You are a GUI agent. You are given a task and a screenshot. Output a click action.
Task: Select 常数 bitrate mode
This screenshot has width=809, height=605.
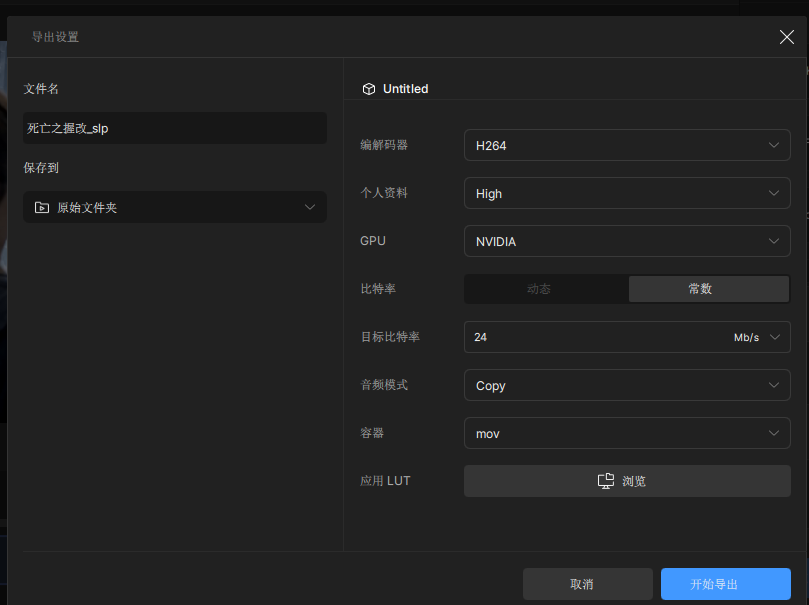tap(709, 289)
